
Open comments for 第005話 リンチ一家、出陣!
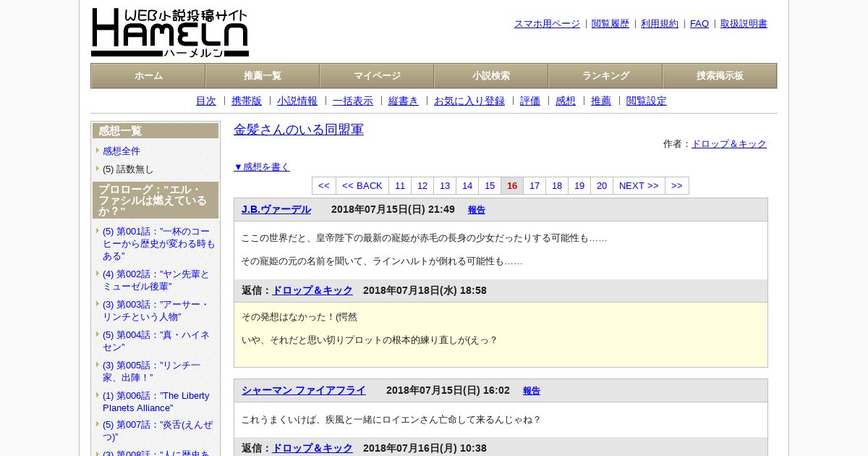click(x=151, y=371)
